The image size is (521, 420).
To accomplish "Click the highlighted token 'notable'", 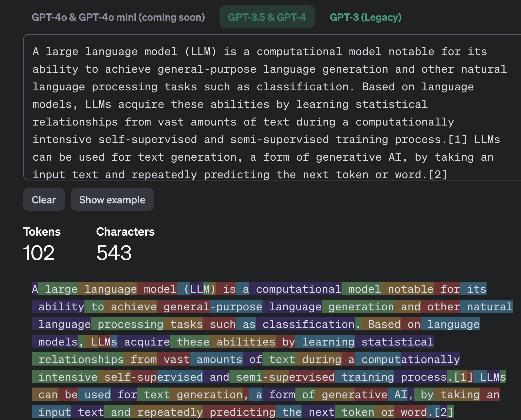I will coord(407,289).
